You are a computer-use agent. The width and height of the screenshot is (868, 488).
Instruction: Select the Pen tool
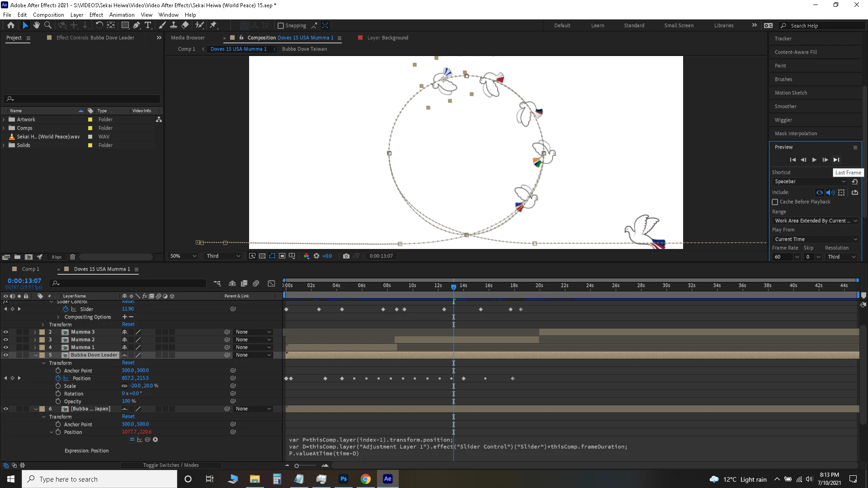(x=137, y=25)
